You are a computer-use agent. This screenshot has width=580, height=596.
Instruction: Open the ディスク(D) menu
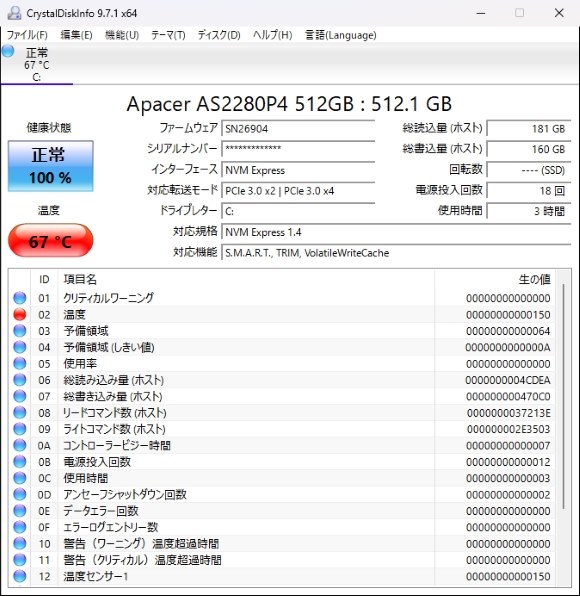[x=219, y=35]
